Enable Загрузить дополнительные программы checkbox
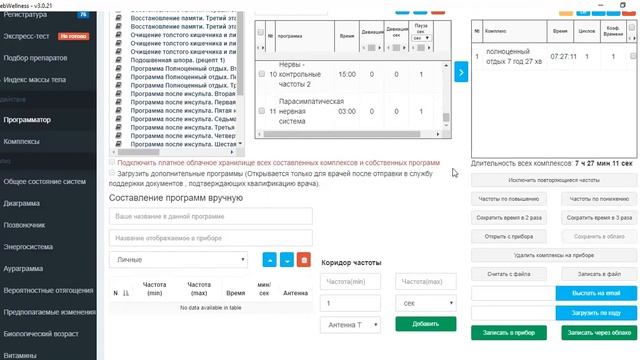Screen dimensions: 640x360 [x=112, y=173]
